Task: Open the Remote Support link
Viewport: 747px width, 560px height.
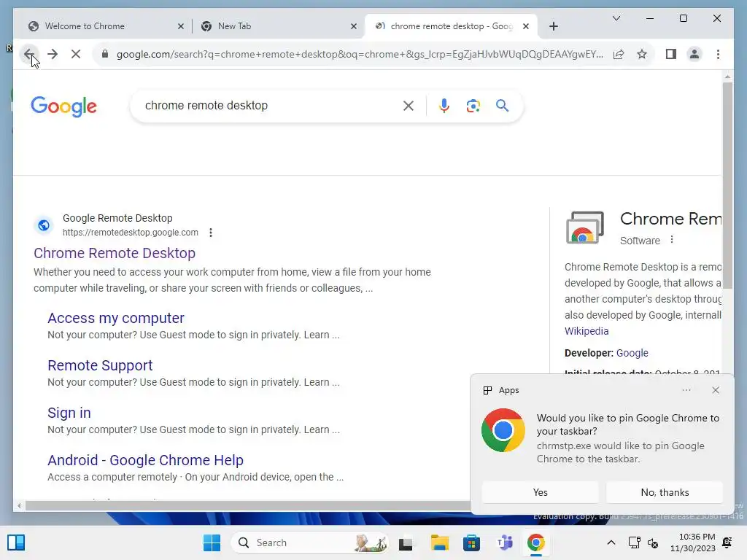Action: [x=100, y=365]
